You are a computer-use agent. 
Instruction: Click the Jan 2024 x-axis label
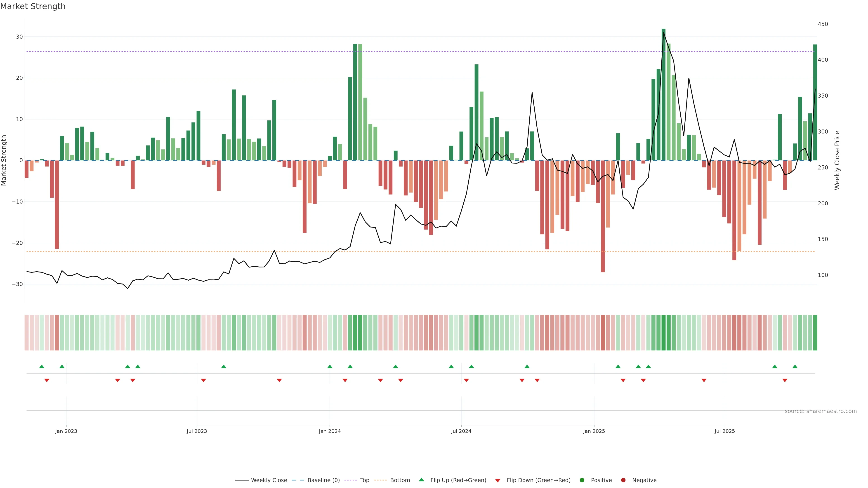[330, 431]
